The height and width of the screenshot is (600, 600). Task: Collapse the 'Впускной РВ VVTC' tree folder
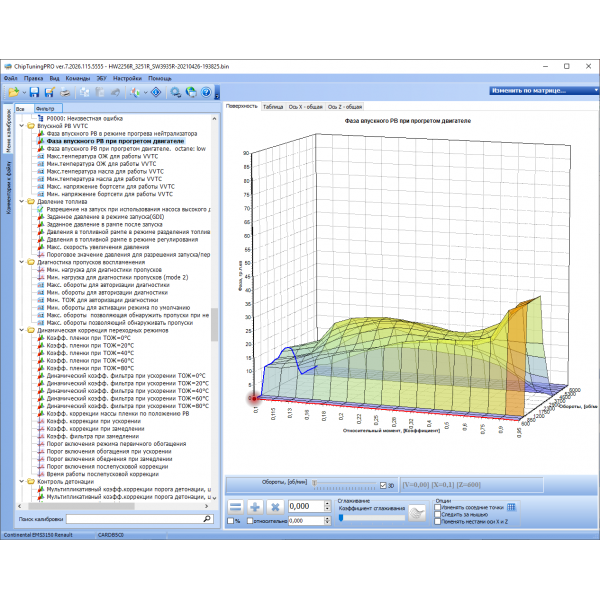23,126
